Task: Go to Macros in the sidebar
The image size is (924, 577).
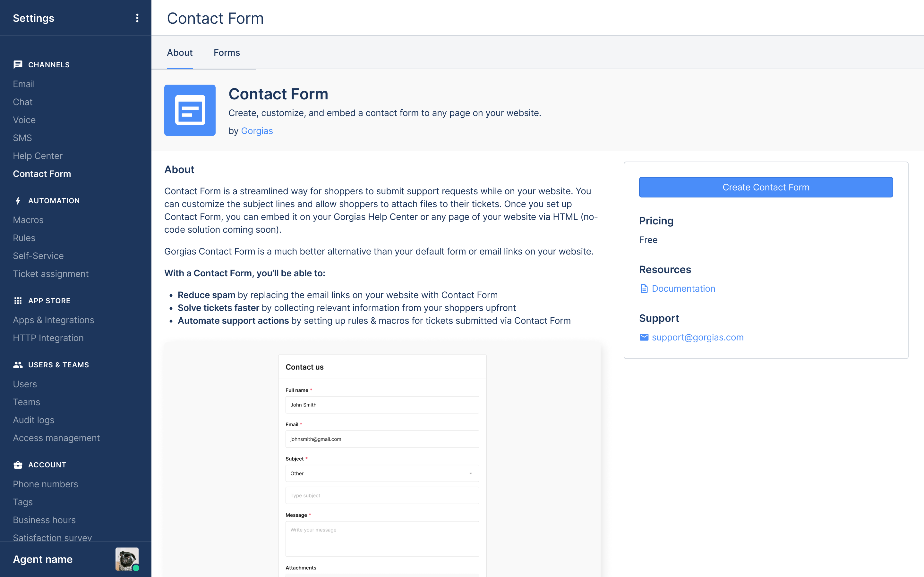Action: click(x=28, y=220)
